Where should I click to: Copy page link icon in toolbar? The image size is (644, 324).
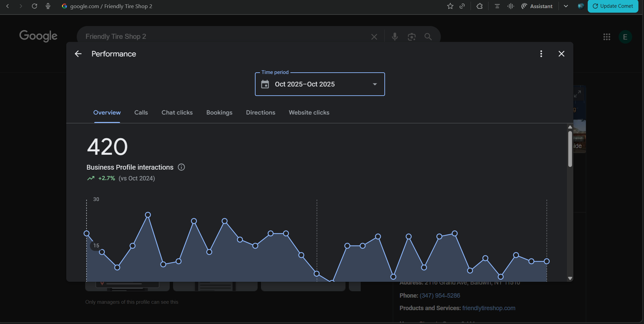[462, 6]
